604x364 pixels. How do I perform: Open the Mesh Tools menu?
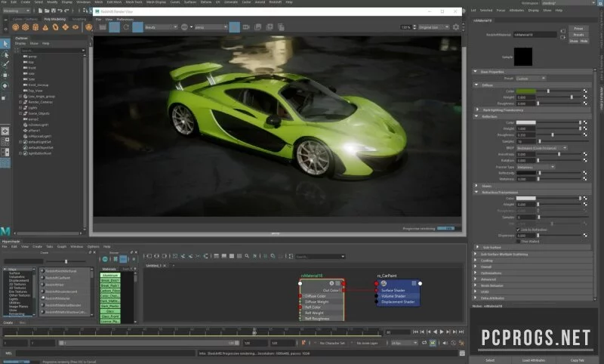134,2
